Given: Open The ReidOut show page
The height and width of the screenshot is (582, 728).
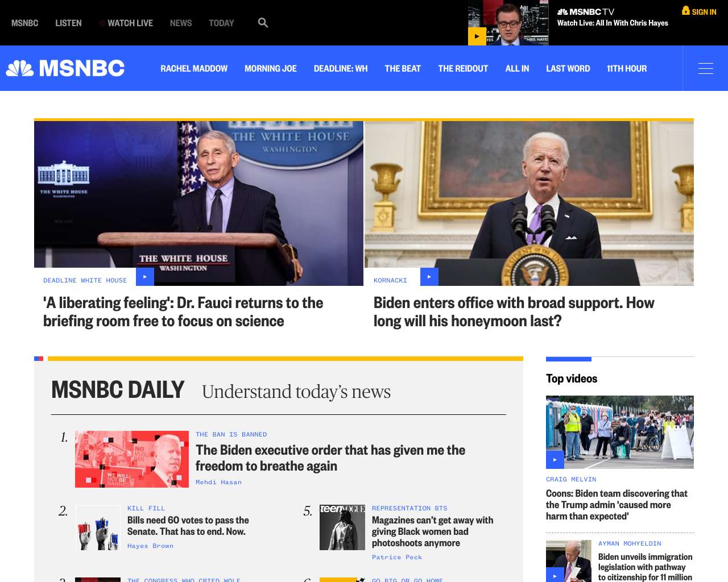Looking at the screenshot, I should coord(463,68).
